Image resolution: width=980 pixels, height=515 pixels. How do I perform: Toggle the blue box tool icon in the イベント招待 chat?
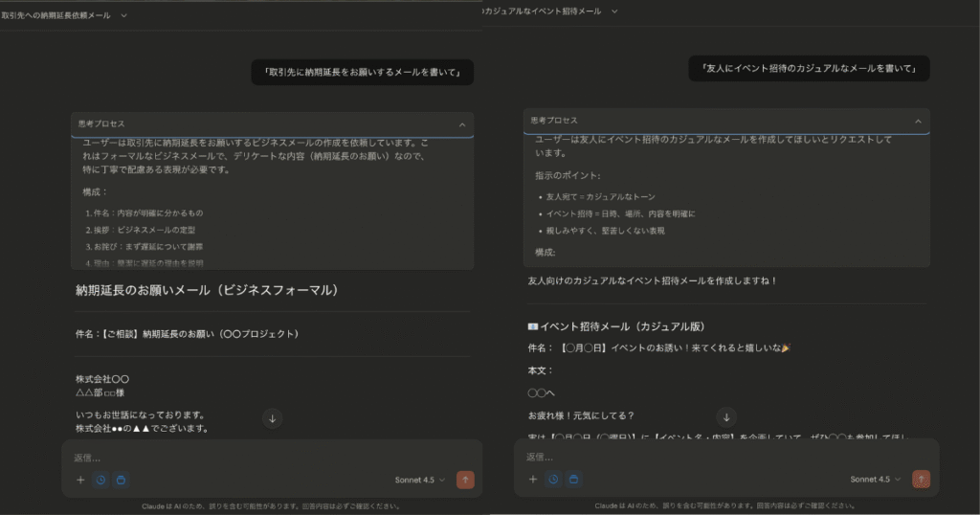tap(574, 479)
